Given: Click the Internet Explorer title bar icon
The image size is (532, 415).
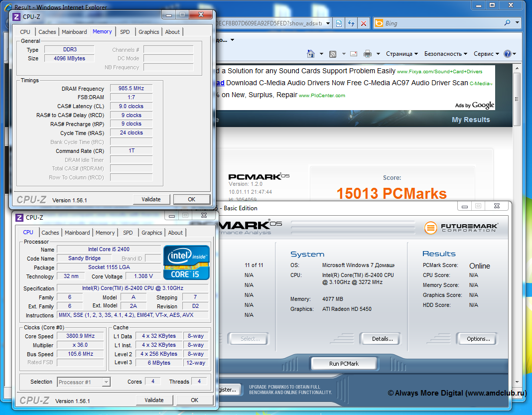Looking at the screenshot, I should [x=8, y=7].
